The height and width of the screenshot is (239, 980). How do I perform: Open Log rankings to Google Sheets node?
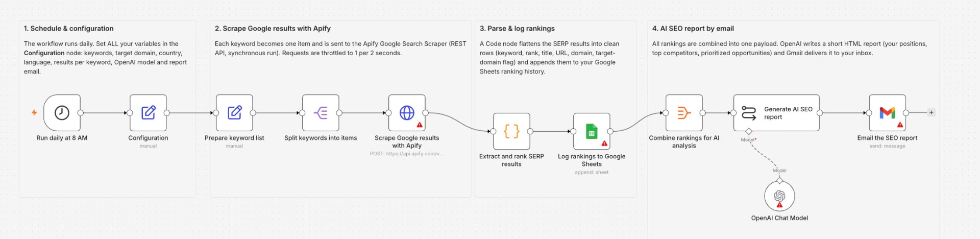click(x=592, y=131)
